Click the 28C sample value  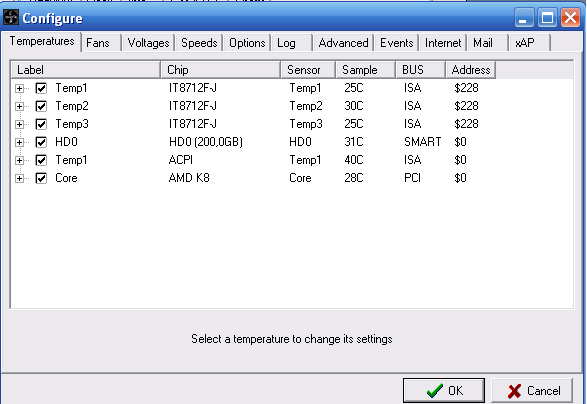[x=354, y=178]
